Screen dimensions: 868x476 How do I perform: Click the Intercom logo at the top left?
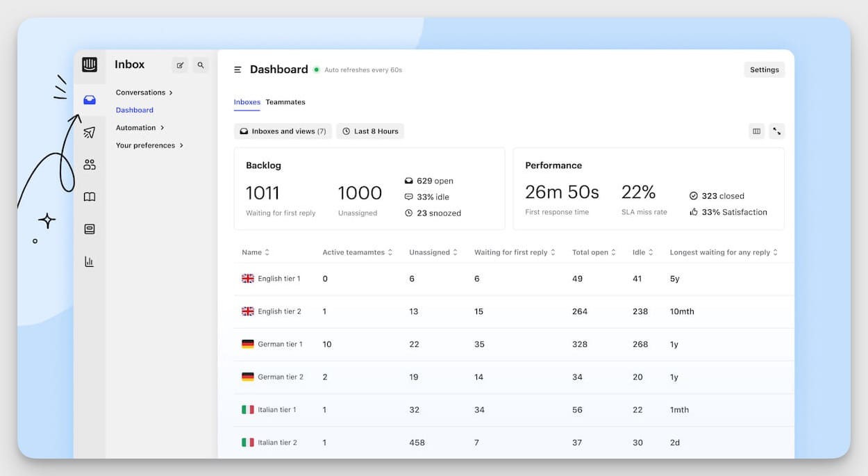[x=90, y=64]
